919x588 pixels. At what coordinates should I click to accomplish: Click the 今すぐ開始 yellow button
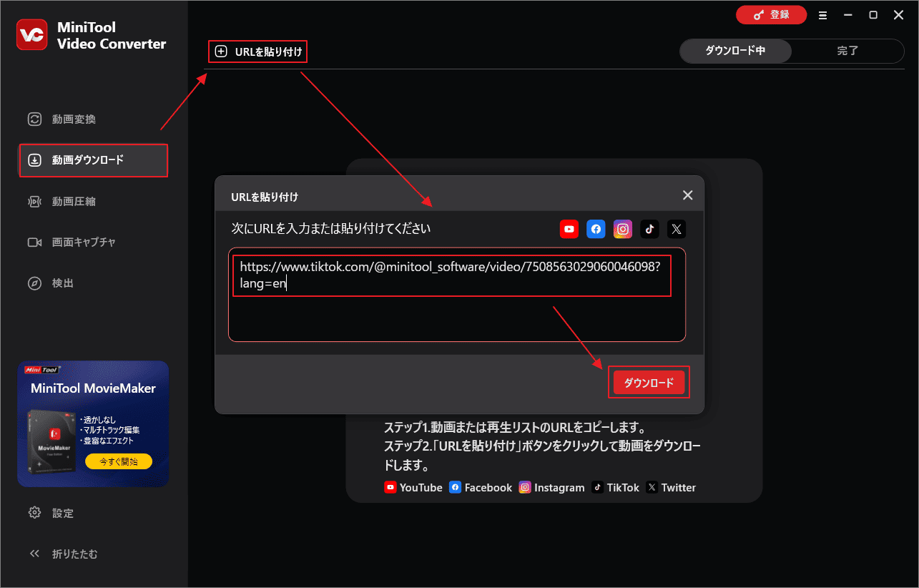tap(119, 461)
